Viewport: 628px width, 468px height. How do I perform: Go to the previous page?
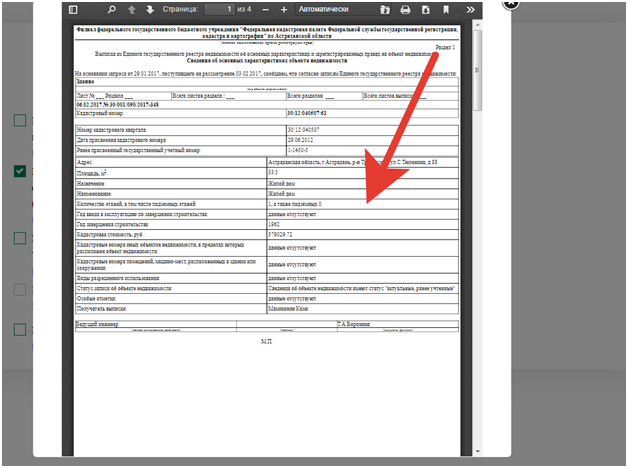point(131,9)
